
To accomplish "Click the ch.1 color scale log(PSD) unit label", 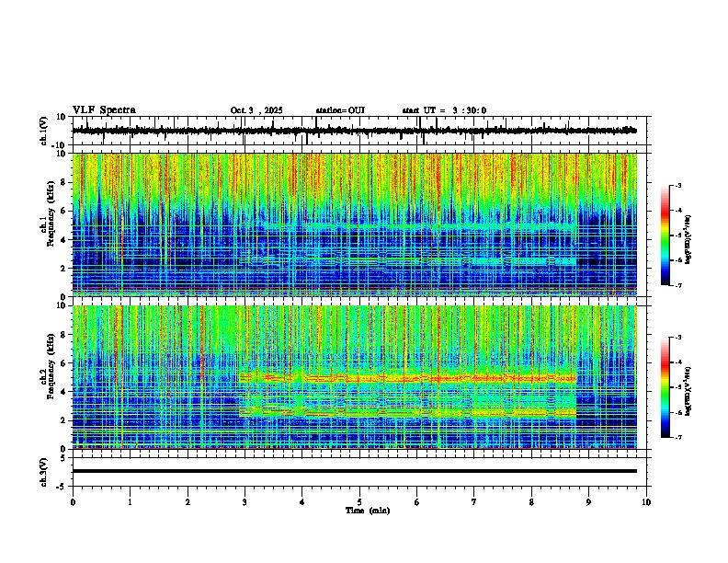I will (x=688, y=240).
